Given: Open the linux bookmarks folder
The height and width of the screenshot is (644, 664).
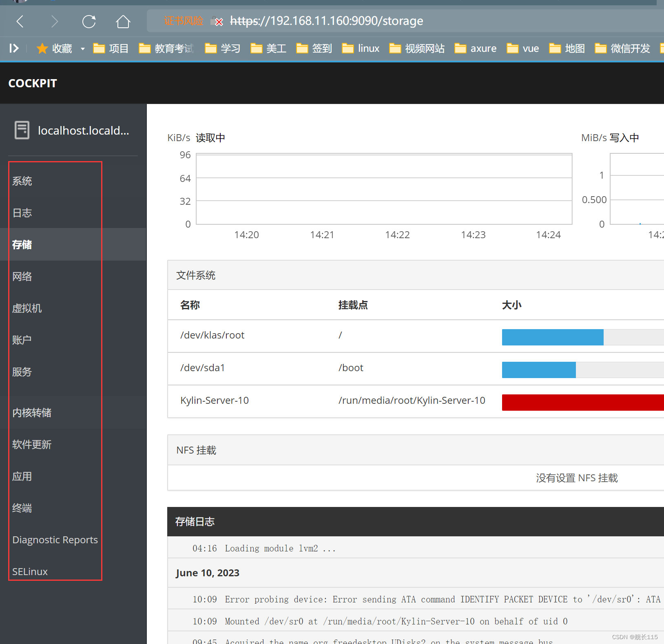Looking at the screenshot, I should click(x=361, y=48).
